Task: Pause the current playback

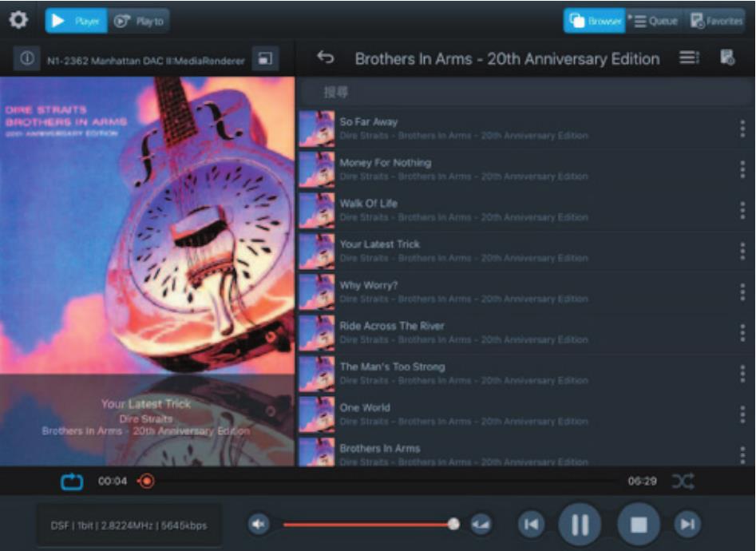Action: [580, 524]
